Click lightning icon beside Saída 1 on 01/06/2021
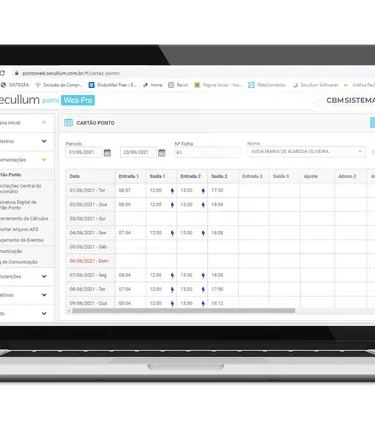This screenshot has width=375, height=430. [172, 191]
